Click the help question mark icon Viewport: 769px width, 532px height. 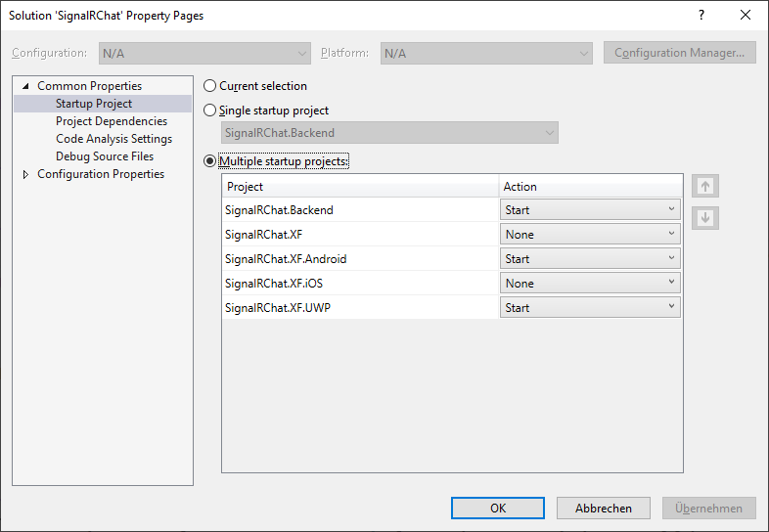[701, 16]
